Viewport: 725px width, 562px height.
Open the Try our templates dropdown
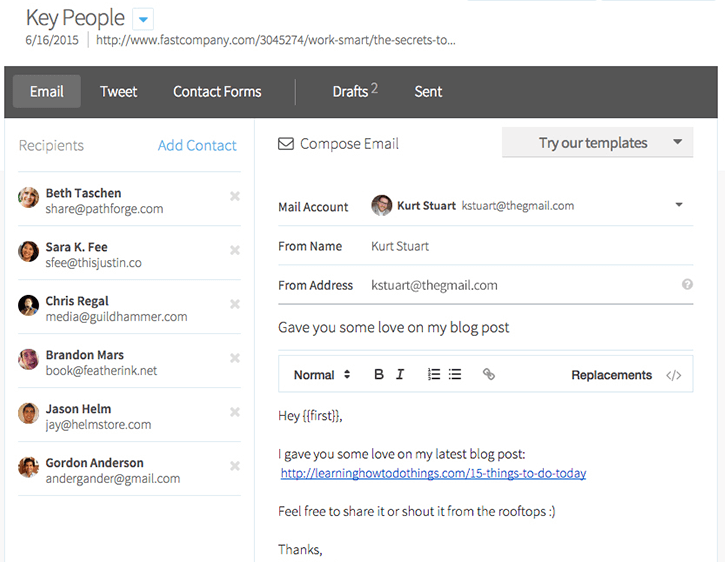pyautogui.click(x=597, y=143)
